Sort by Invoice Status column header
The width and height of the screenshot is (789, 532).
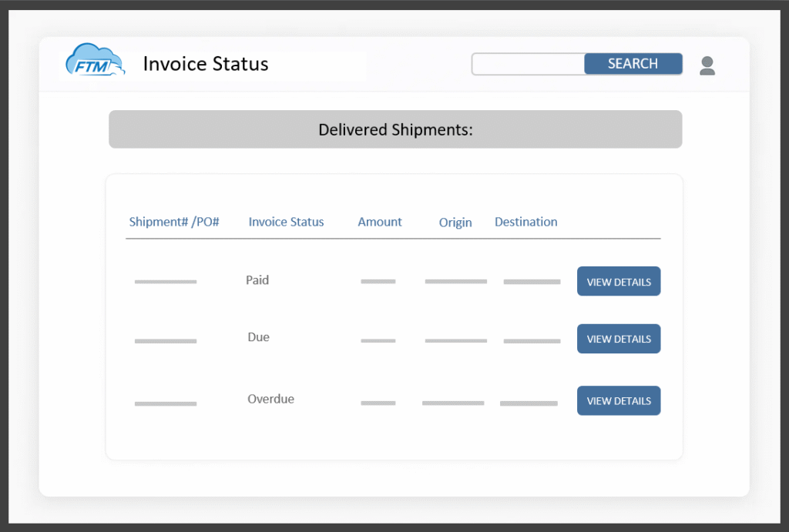pyautogui.click(x=286, y=222)
